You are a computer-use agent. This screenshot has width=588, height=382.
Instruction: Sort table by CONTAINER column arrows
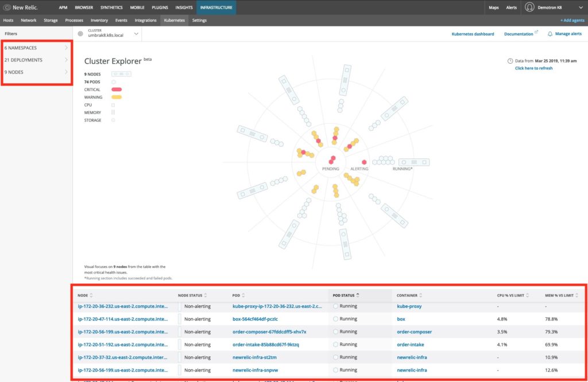point(421,295)
